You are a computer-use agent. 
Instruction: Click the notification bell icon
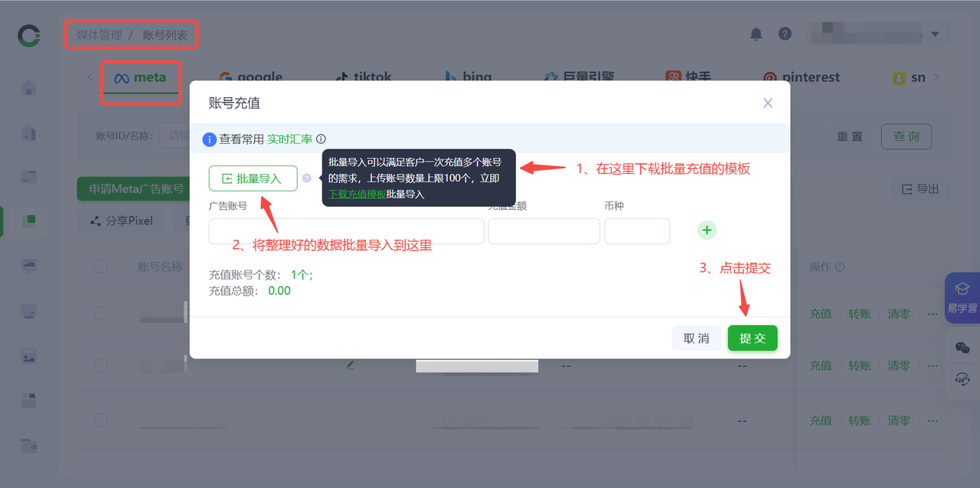(756, 34)
